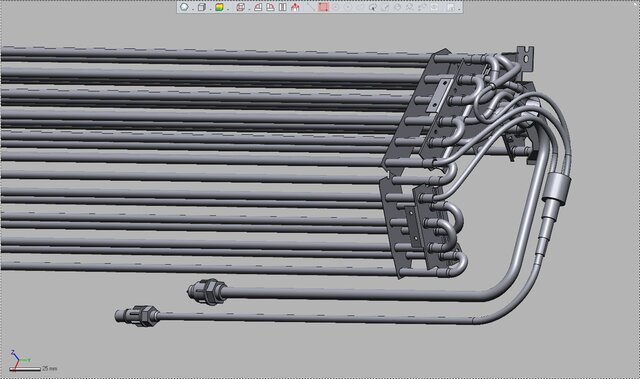Open the dropdown arrow beside the wireframe box icon
The image size is (640, 379).
pyautogui.click(x=249, y=9)
